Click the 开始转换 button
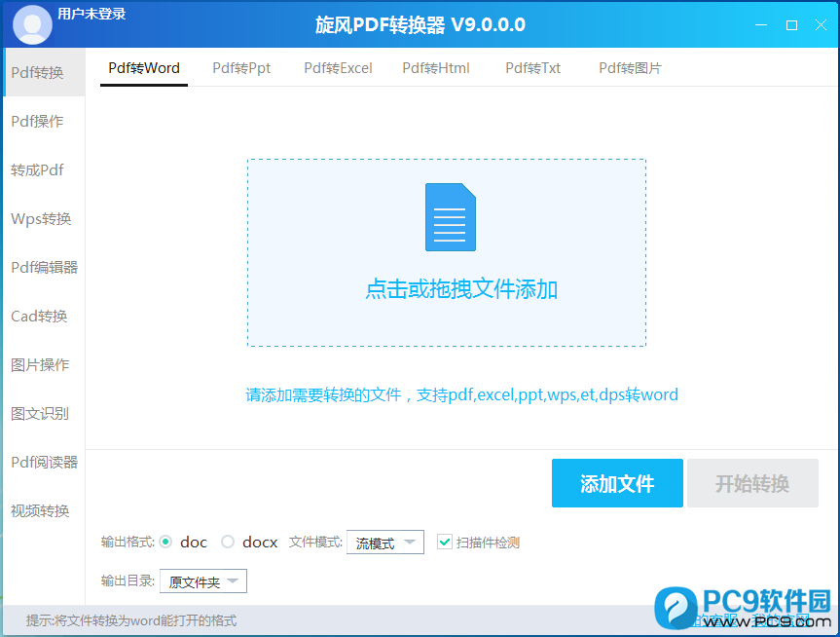This screenshot has height=637, width=840. tap(752, 483)
